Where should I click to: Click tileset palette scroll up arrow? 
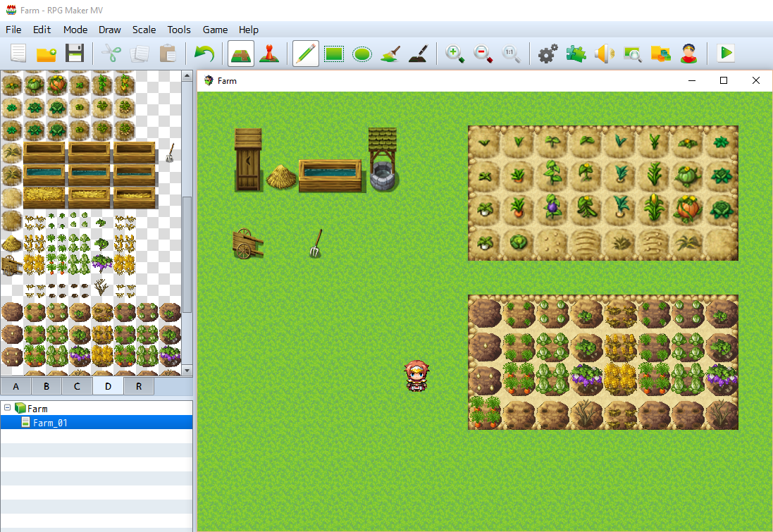(187, 75)
